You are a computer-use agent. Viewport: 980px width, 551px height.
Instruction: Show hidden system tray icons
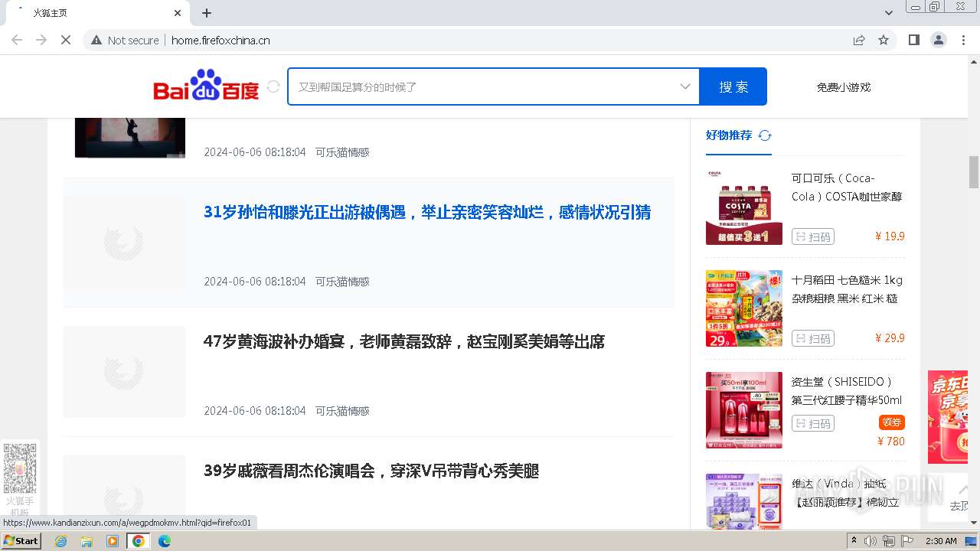coord(854,541)
